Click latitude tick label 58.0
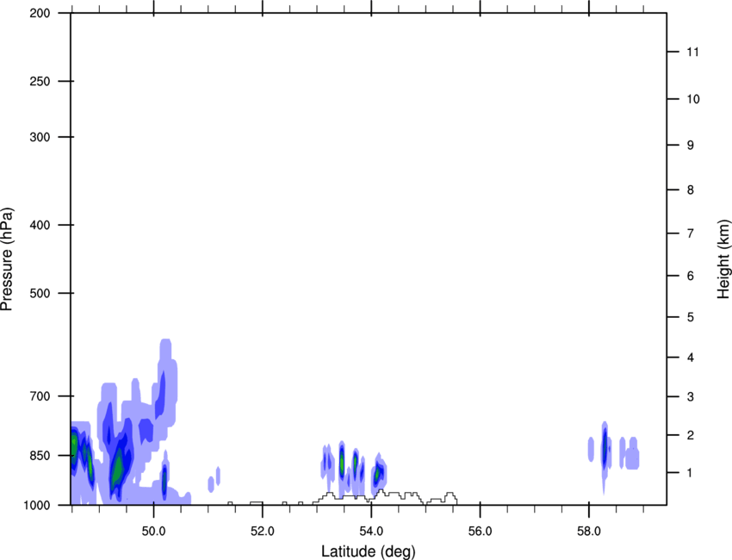 click(589, 531)
